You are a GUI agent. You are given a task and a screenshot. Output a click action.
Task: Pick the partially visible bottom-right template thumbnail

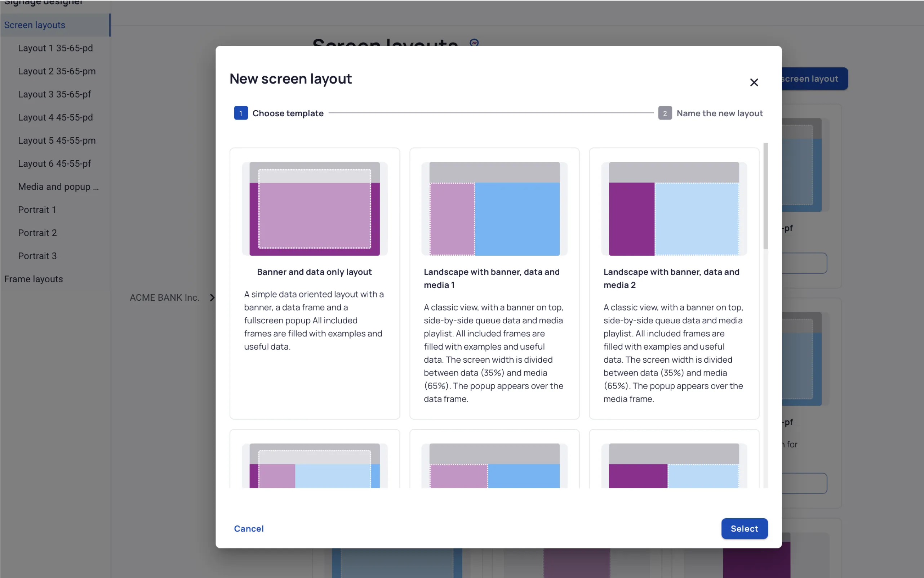[674, 466]
